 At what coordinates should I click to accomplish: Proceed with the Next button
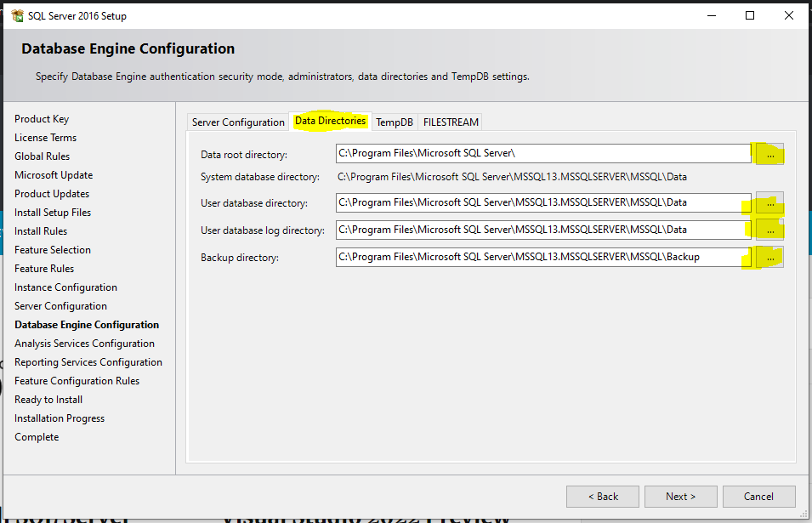point(681,497)
